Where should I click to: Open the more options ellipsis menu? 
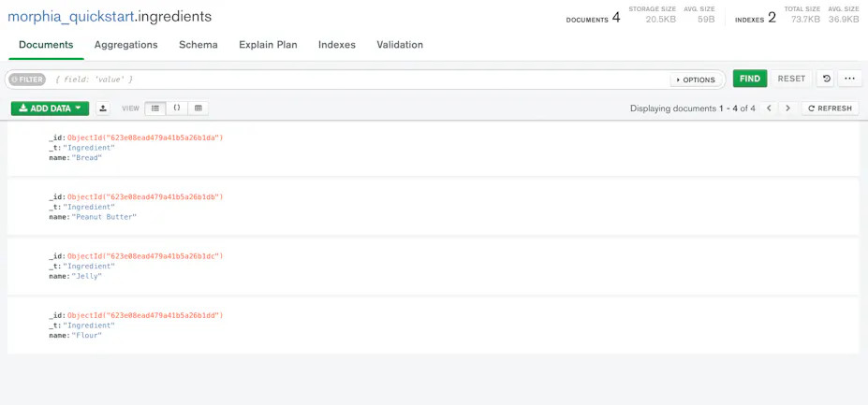[849, 80]
